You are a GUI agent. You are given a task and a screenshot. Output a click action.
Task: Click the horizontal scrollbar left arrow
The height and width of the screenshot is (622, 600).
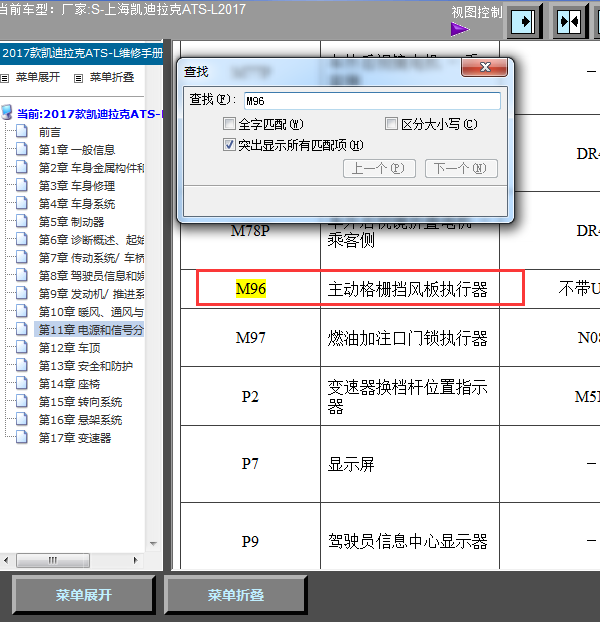point(6,561)
